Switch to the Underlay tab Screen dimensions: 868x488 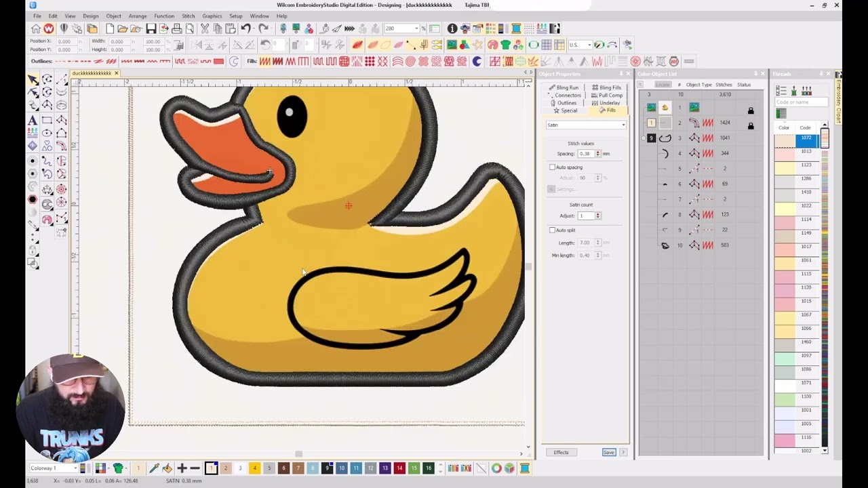[x=606, y=103]
